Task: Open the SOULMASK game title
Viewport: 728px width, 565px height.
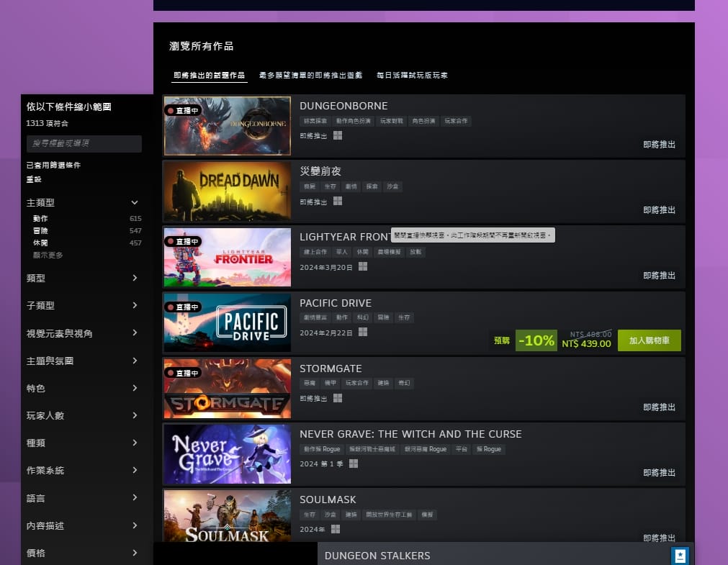Action: pyautogui.click(x=328, y=500)
